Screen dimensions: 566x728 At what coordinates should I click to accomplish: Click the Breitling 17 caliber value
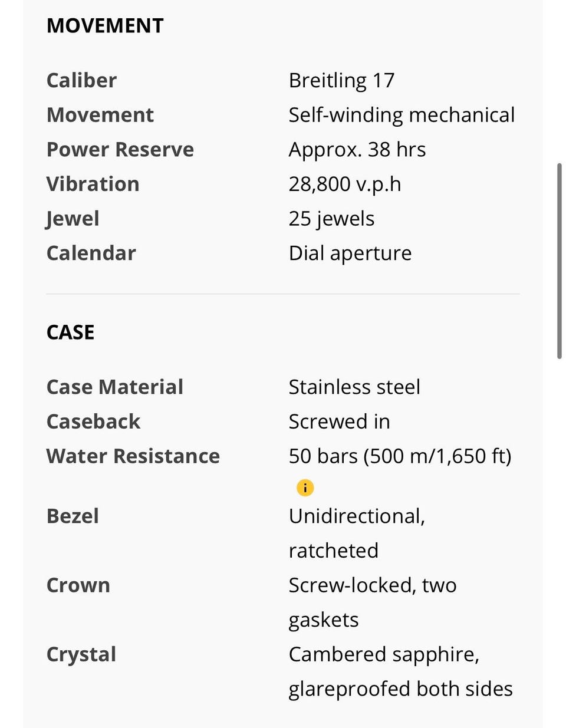pyautogui.click(x=341, y=80)
